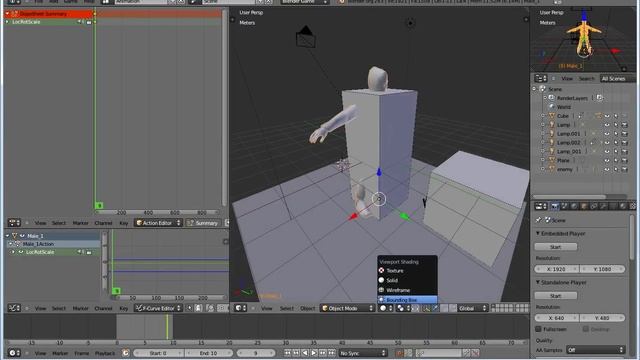Select Texture in Viewport Shading menu

point(407,271)
